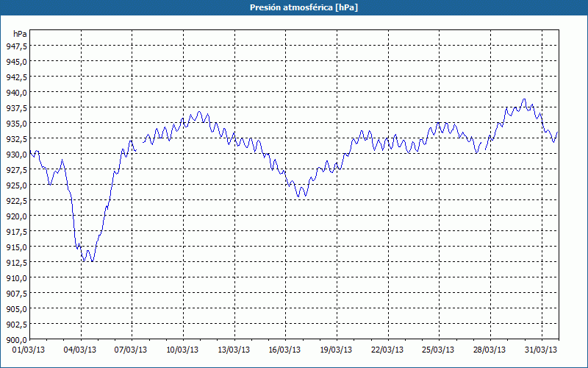
Task: Click the 'hPa' unit label on the axis
Action: pos(20,34)
